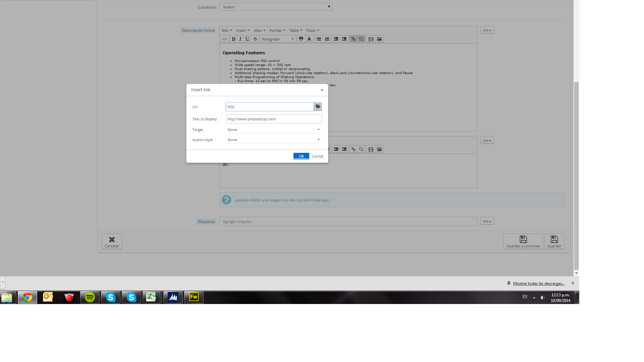Open the Format menu

point(277,31)
